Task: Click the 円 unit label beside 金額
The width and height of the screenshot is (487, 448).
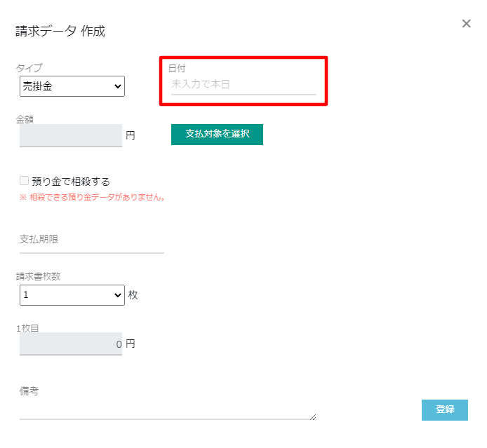Action: tap(131, 135)
